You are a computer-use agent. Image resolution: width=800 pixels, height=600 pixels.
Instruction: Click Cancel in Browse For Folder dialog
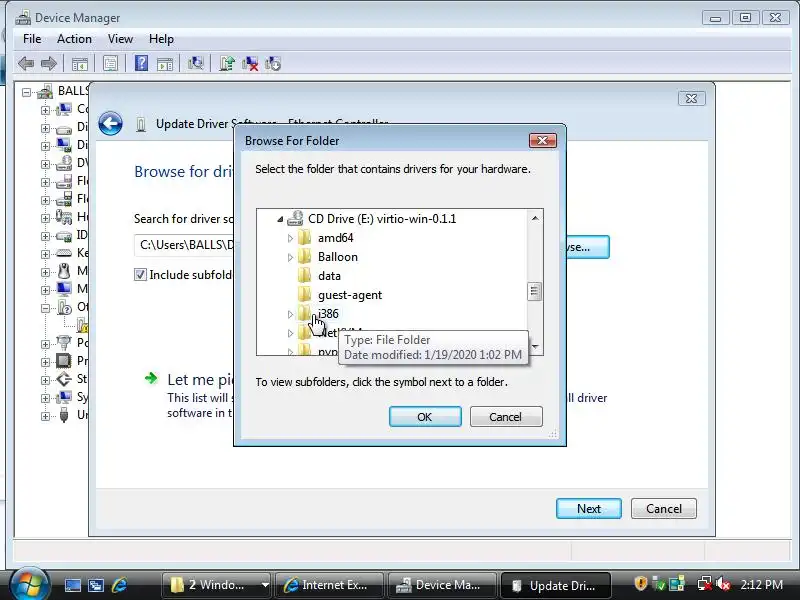point(506,417)
